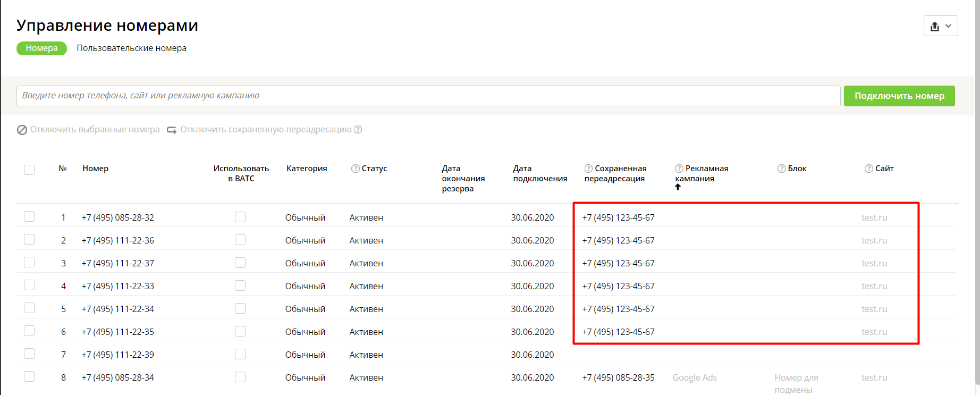Select row checkbox for number +7 (495) 111-22-39
Viewport: 980px width, 395px height.
coord(29,354)
